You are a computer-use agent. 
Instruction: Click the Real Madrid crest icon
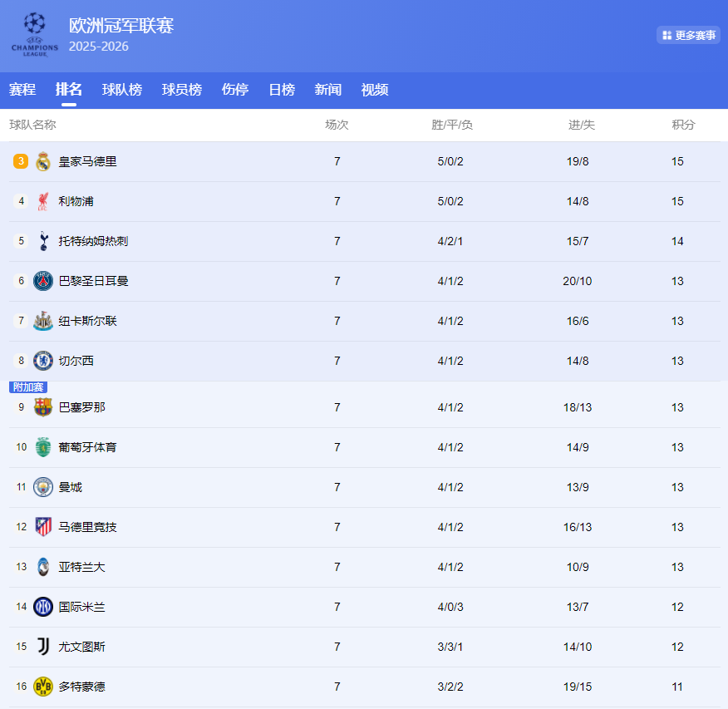pos(43,161)
